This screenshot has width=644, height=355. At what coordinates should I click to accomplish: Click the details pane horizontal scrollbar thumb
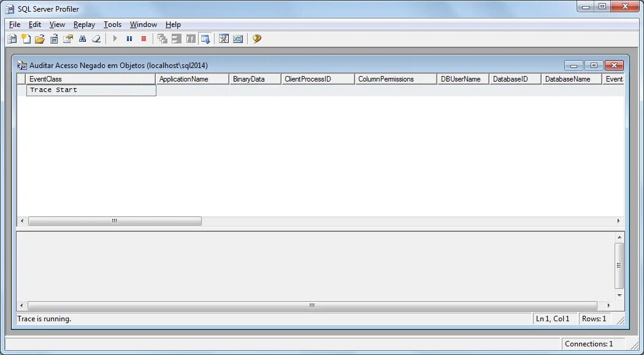(312, 306)
